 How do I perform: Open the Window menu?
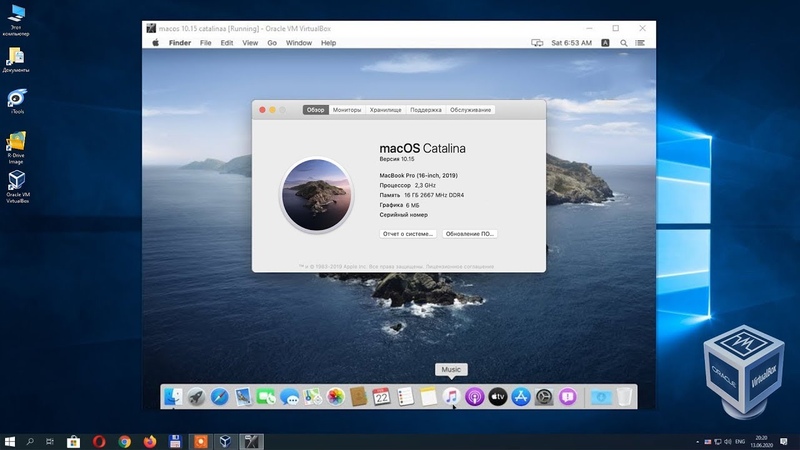click(x=298, y=43)
